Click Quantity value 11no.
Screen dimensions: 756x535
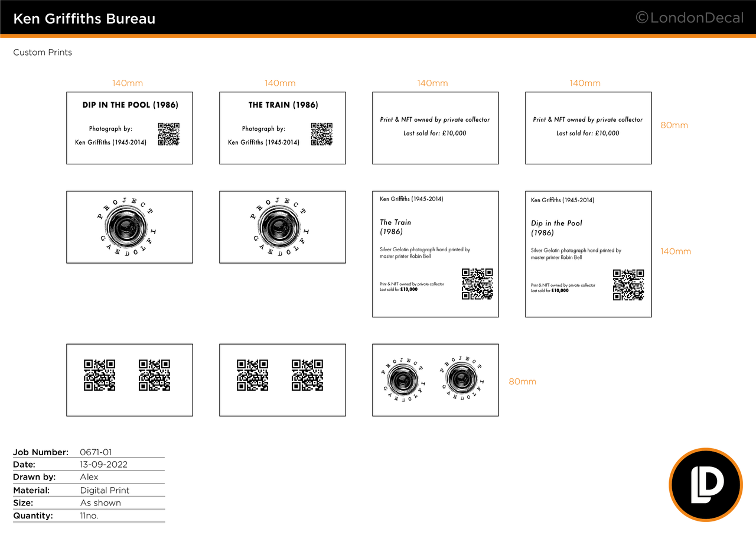click(x=89, y=515)
